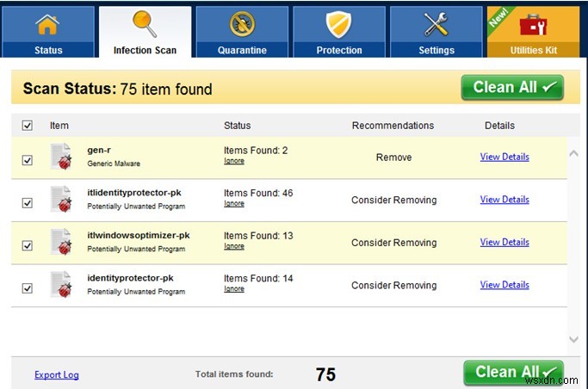Click the itlidentityprotector-pk file icon

click(x=60, y=200)
